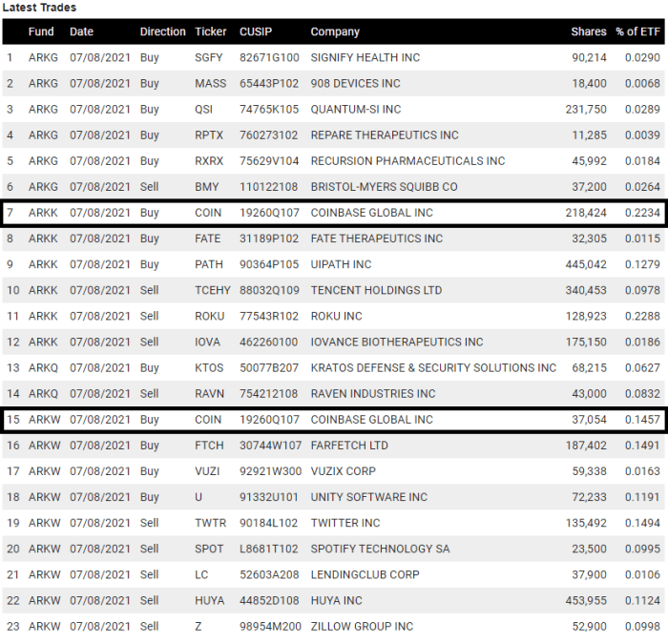The image size is (668, 644).
Task: Select % of ETF value 0.1457
Action: [x=642, y=420]
